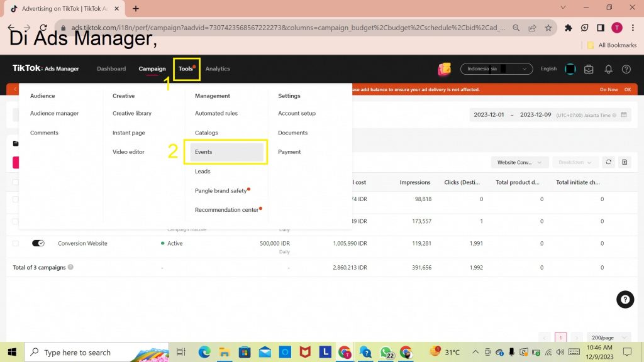Open the calendar date picker icon
Screen dimensions: 644x362
click(623, 115)
